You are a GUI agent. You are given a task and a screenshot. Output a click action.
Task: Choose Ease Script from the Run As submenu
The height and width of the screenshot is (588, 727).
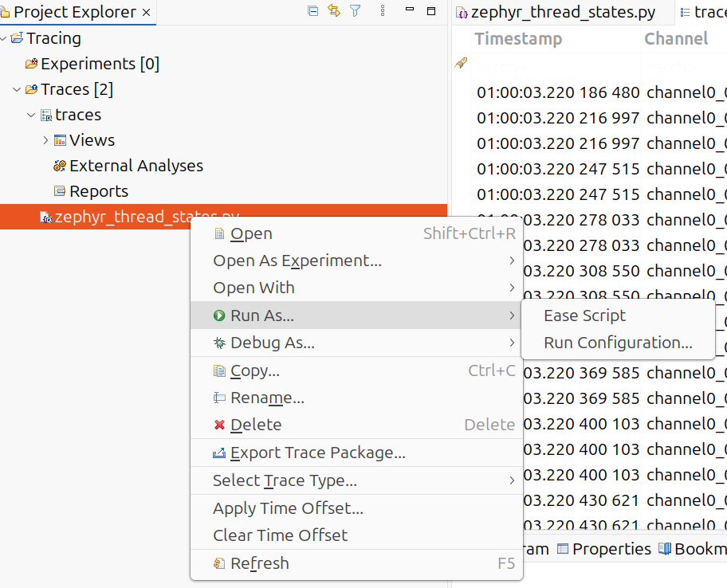coord(584,316)
